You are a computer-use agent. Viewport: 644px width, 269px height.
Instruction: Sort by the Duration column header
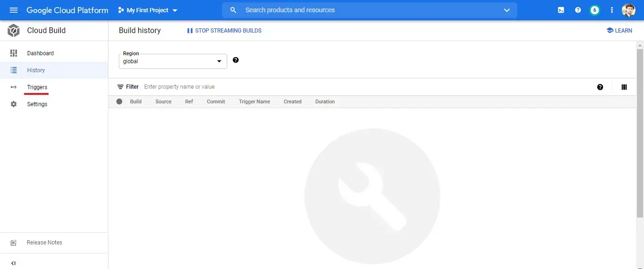pos(325,101)
